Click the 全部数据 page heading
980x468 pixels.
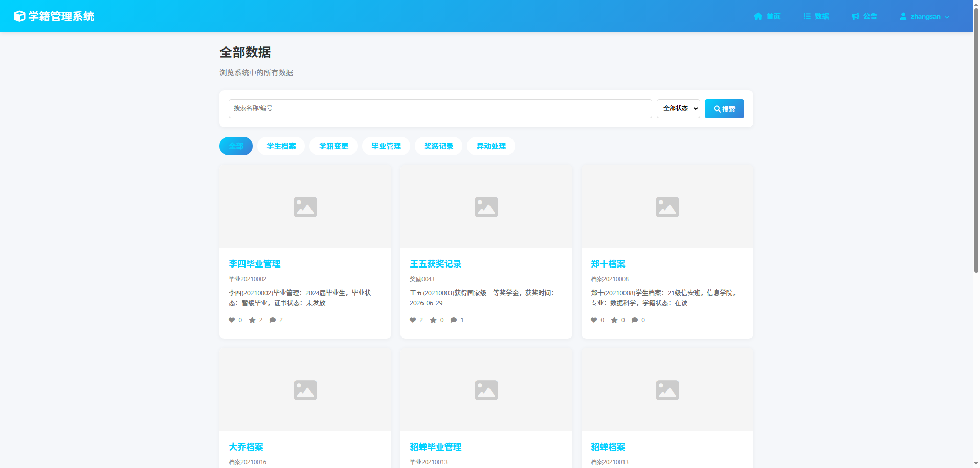(x=246, y=52)
